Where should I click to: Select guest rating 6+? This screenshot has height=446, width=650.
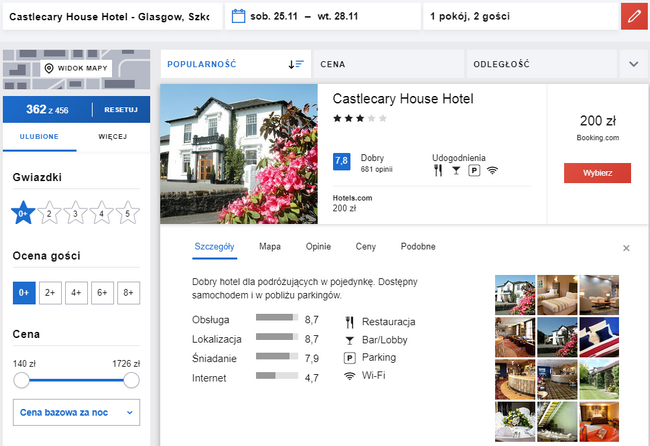(x=102, y=293)
